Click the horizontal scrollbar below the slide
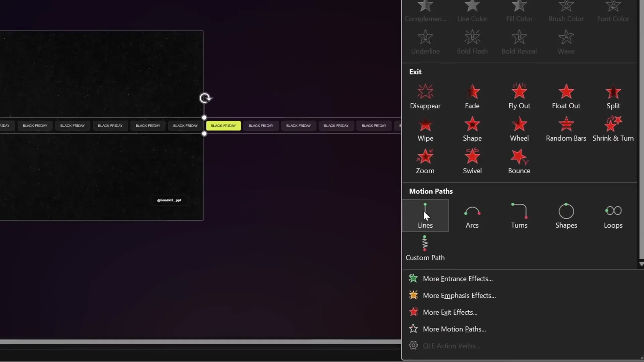 pyautogui.click(x=201, y=342)
